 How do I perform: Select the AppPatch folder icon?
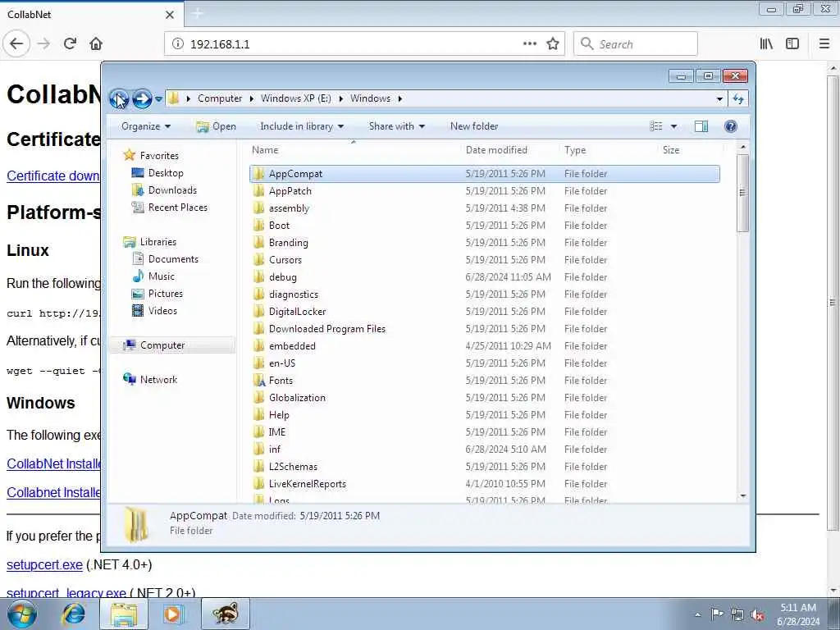[258, 190]
